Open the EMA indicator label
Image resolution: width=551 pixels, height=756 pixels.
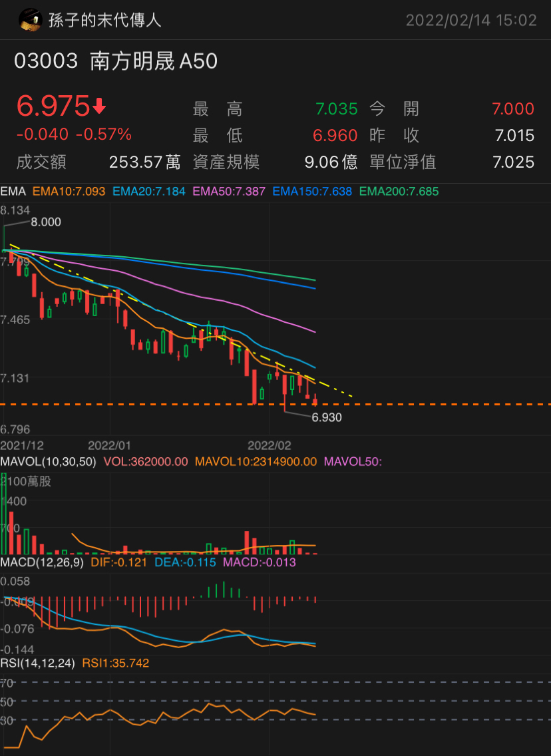(13, 192)
